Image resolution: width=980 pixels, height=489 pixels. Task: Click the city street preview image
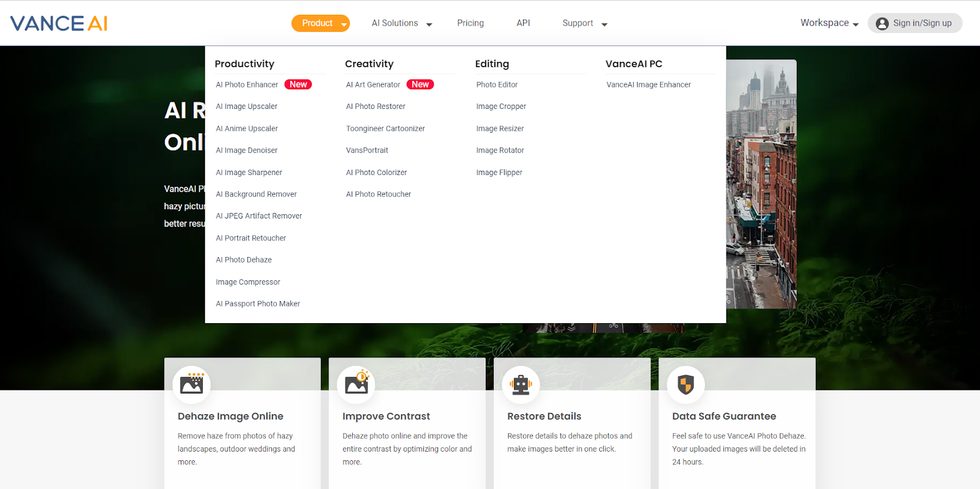(761, 184)
